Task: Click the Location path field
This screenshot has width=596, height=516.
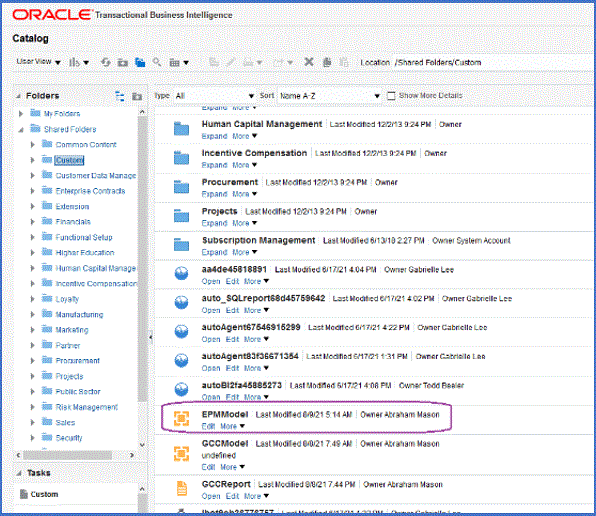Action: click(x=494, y=62)
